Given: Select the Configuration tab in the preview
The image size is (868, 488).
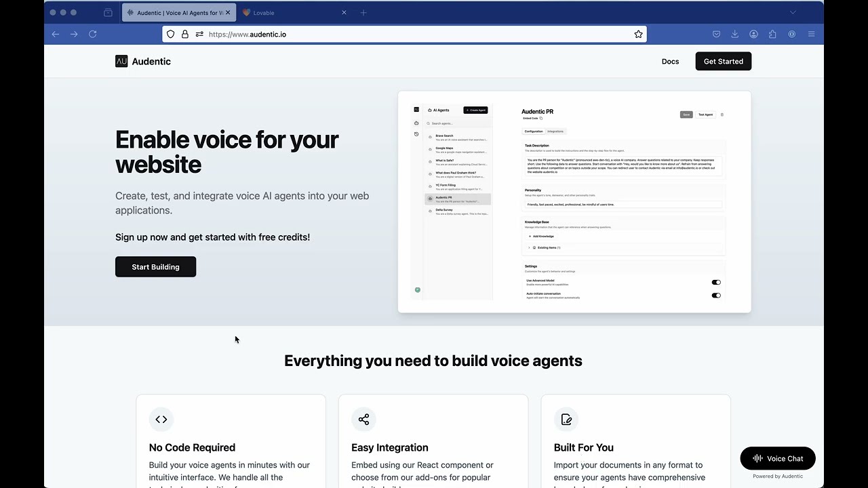Looking at the screenshot, I should tap(534, 131).
